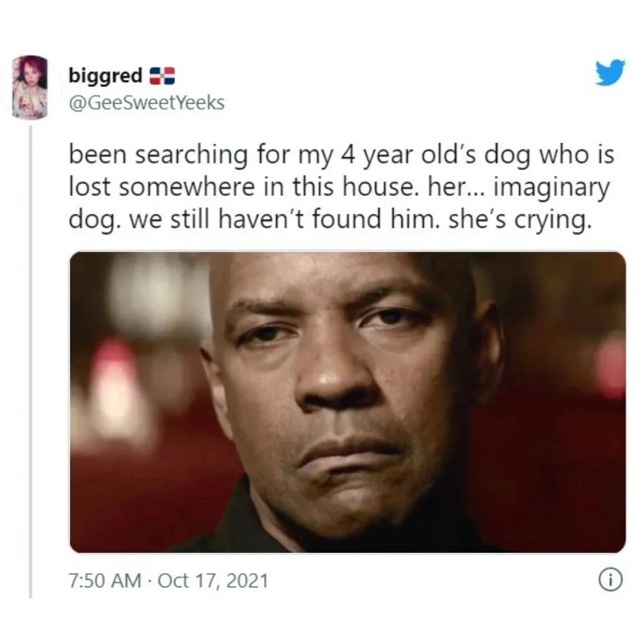Click the Oct 17, 2021 date
This screenshot has height=644, width=644.
point(213,581)
